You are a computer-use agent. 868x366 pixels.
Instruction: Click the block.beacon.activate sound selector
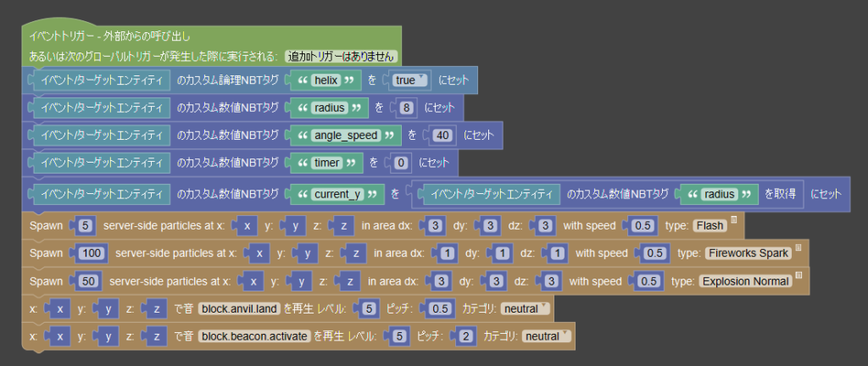click(254, 336)
